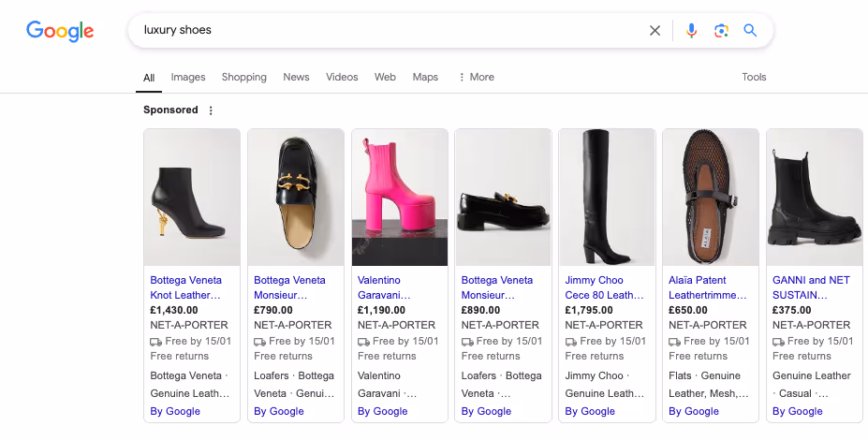
Task: Click By Google under the Jimmy Choo card
Action: (x=590, y=411)
